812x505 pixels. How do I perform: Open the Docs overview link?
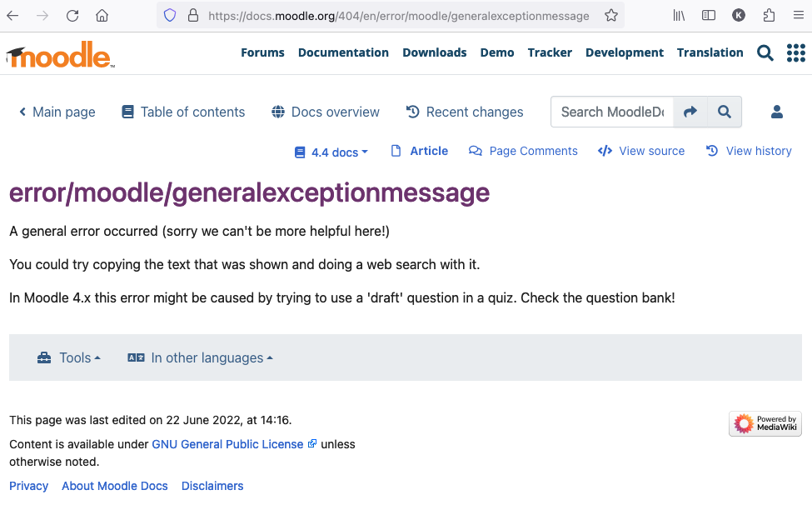326,112
